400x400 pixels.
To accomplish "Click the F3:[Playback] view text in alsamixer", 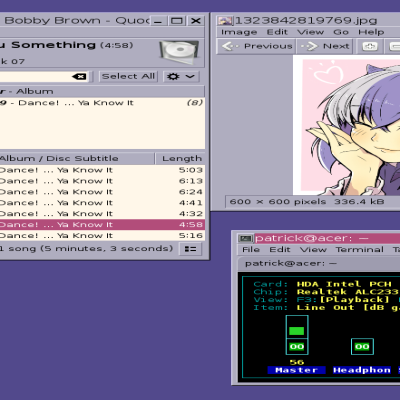I will click(343, 299).
